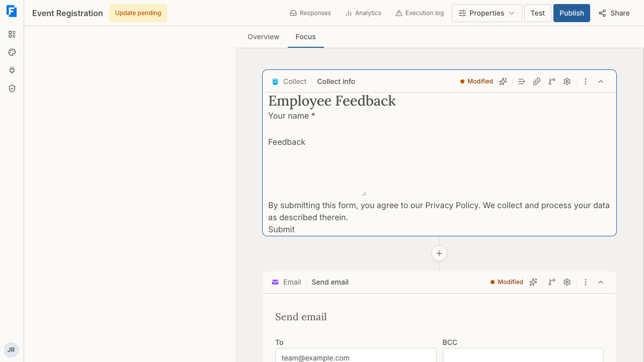This screenshot has height=362, width=644.
Task: Click the branch icon on the Email step
Action: (552, 282)
